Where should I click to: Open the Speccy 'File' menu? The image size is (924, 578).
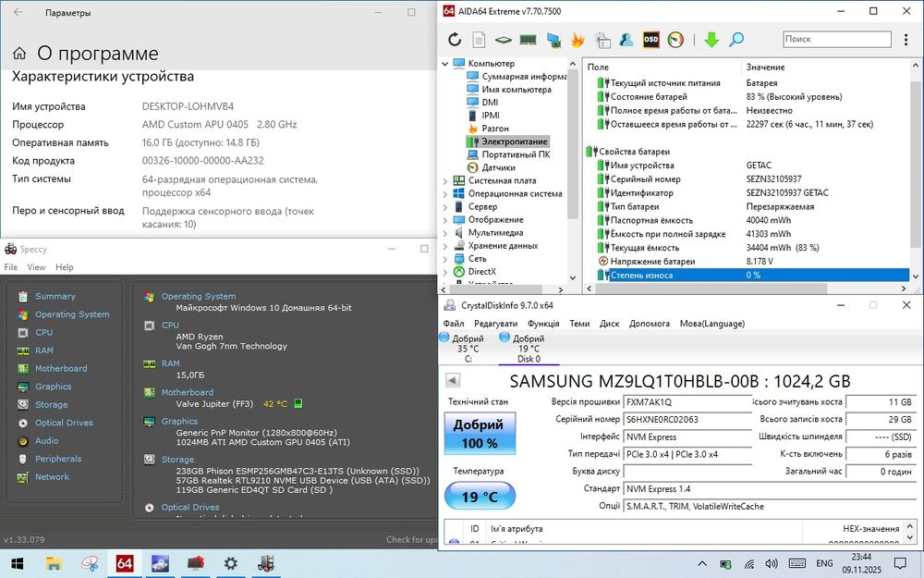10,267
